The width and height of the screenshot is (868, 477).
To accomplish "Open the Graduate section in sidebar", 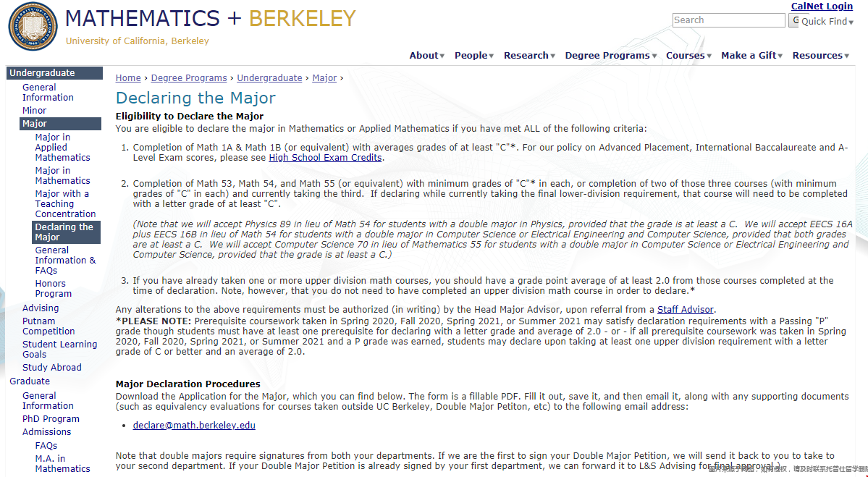I will [30, 381].
